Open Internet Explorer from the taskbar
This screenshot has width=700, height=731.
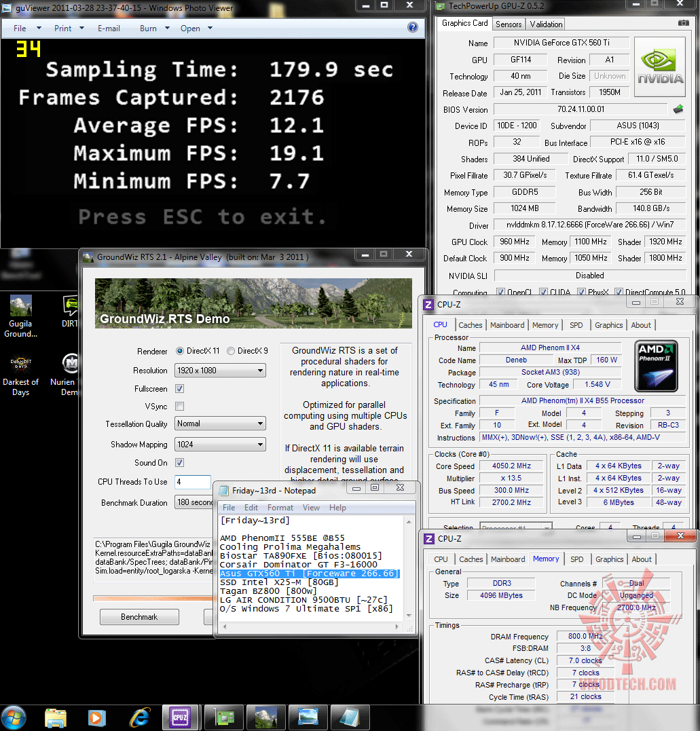click(x=140, y=718)
